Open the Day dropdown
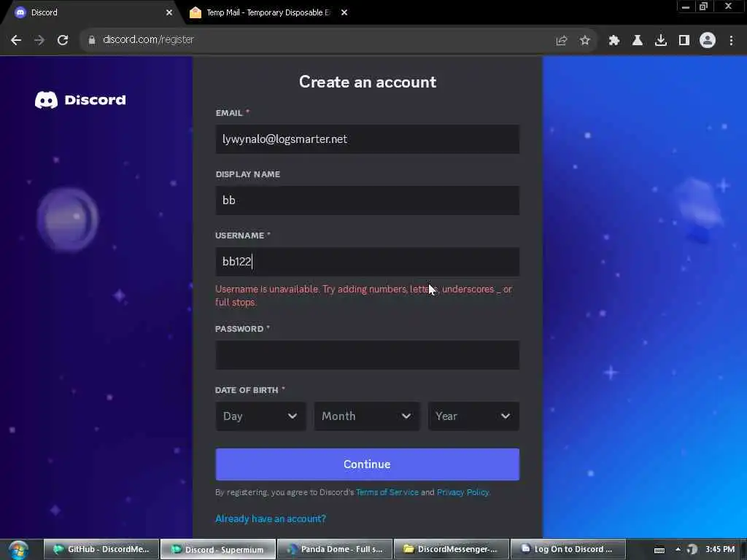This screenshot has height=560, width=747. coord(260,416)
